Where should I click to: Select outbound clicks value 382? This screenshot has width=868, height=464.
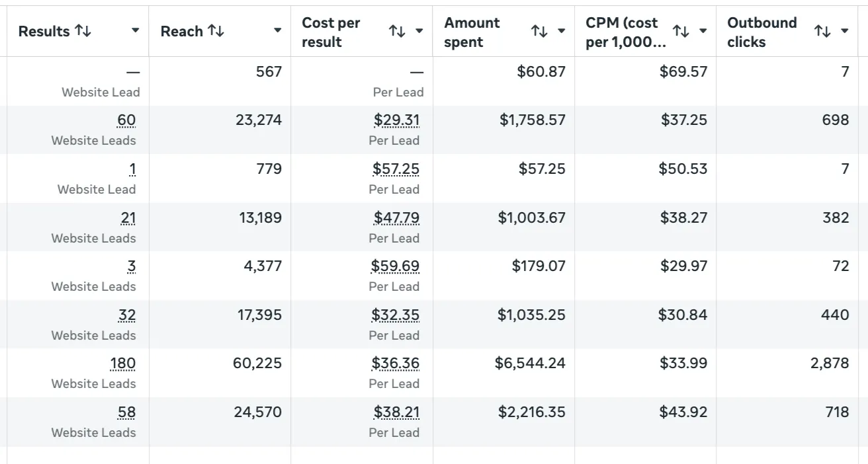click(836, 217)
